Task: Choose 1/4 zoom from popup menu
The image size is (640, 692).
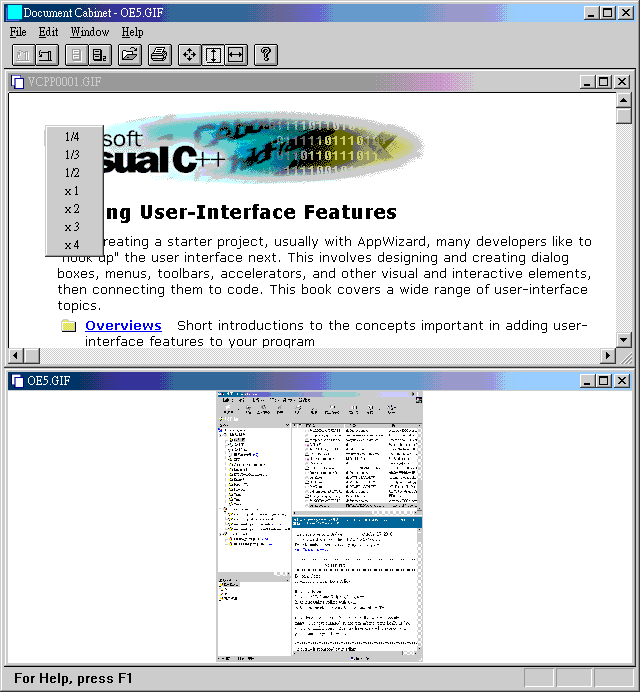Action: coord(72,137)
